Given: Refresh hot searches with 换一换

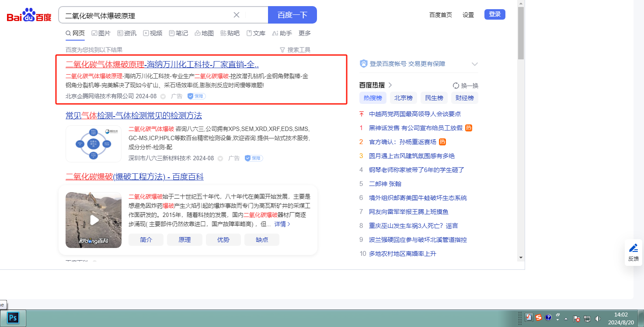Looking at the screenshot, I should click(x=466, y=86).
